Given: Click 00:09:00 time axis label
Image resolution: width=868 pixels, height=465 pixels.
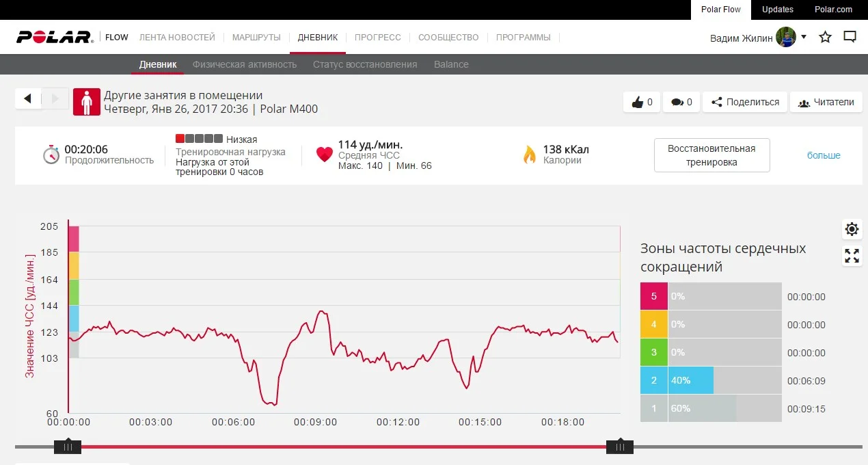Looking at the screenshot, I should [316, 423].
